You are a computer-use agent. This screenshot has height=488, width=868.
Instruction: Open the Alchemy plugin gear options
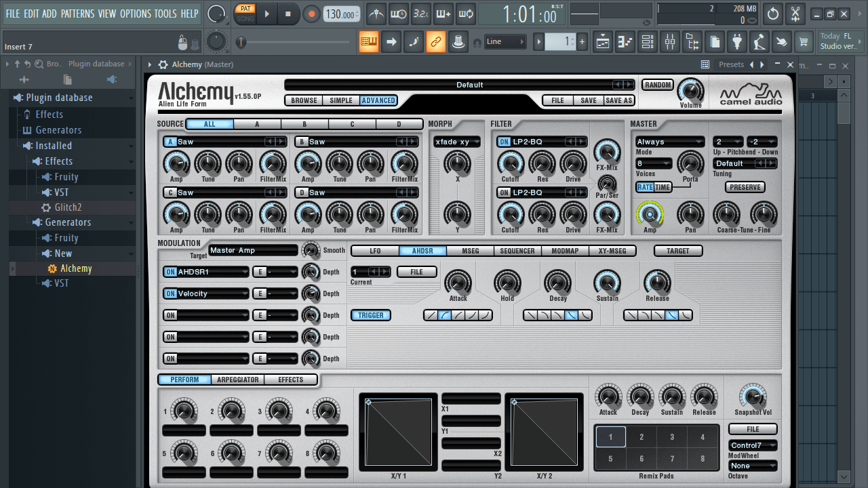[163, 64]
